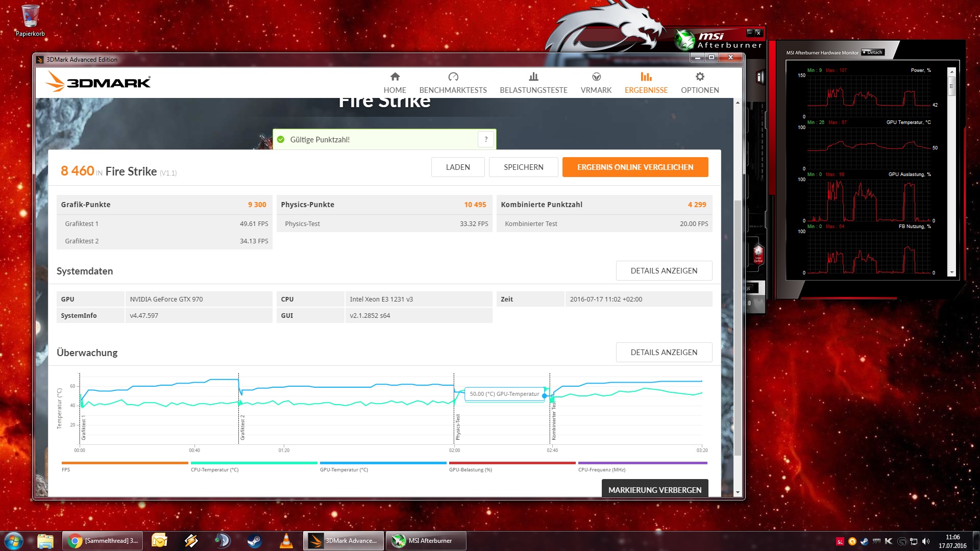Open BELASTUNGSTESTE stress tests section
This screenshot has height=551, width=980.
[533, 83]
